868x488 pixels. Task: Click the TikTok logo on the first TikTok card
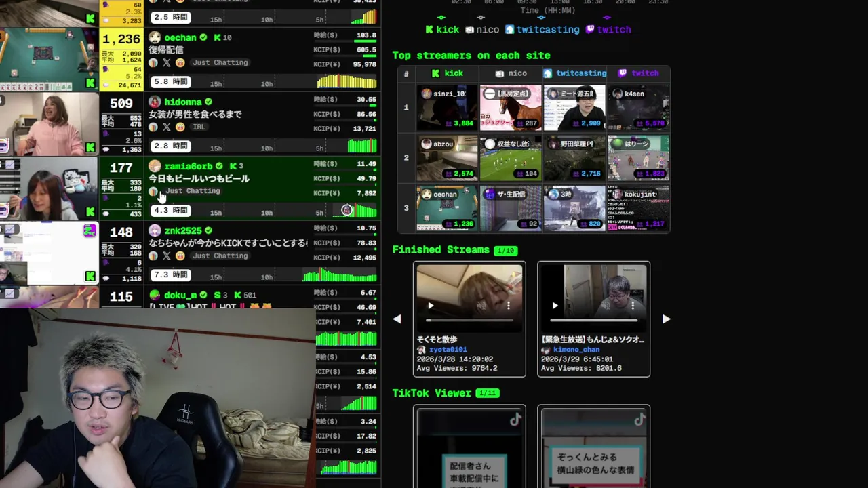pyautogui.click(x=515, y=420)
